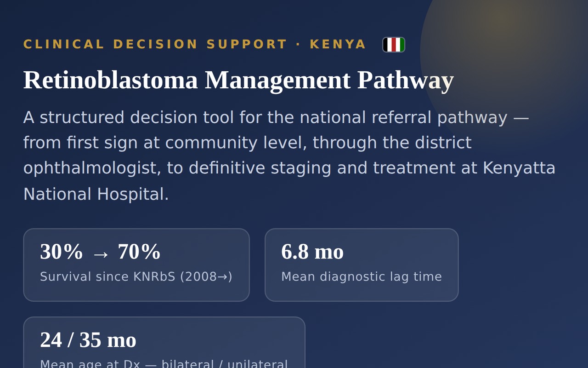Click the 30% → 70% figure
The width and height of the screenshot is (588, 368).
coord(100,252)
